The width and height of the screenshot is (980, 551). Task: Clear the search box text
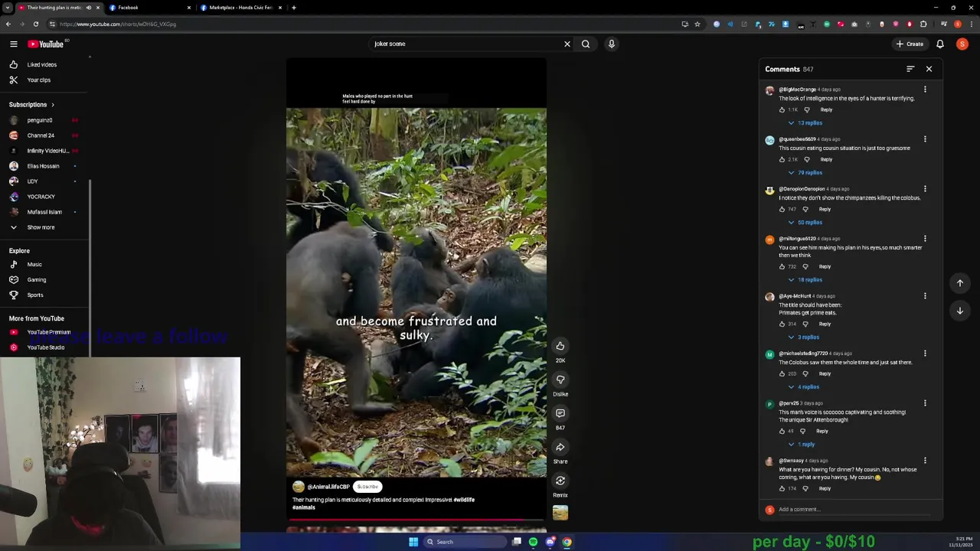click(x=567, y=44)
